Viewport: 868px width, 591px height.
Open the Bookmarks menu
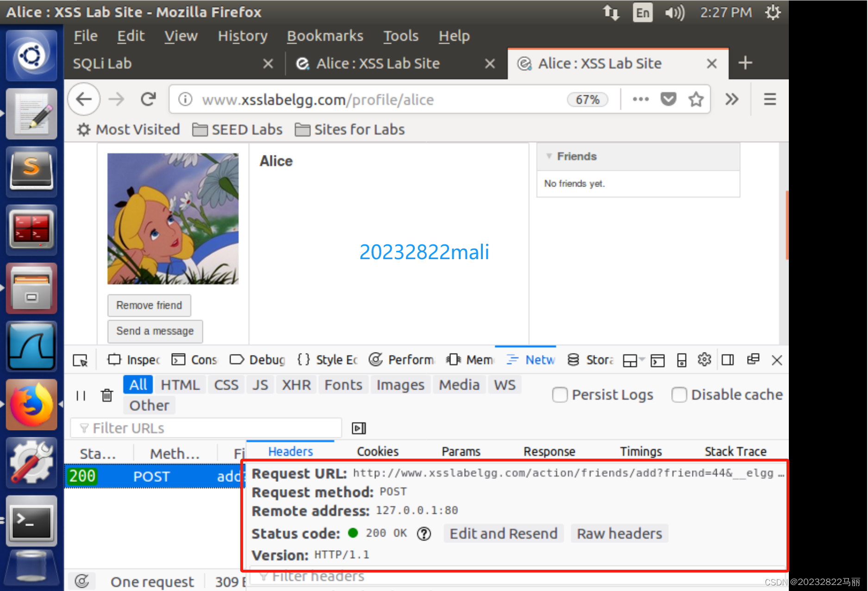click(325, 36)
